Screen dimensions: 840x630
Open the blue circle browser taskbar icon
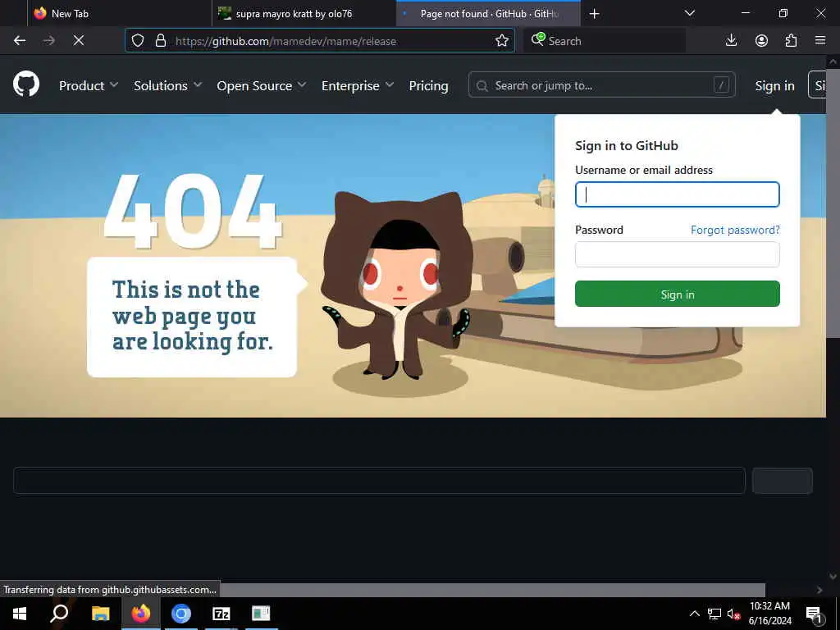point(181,614)
